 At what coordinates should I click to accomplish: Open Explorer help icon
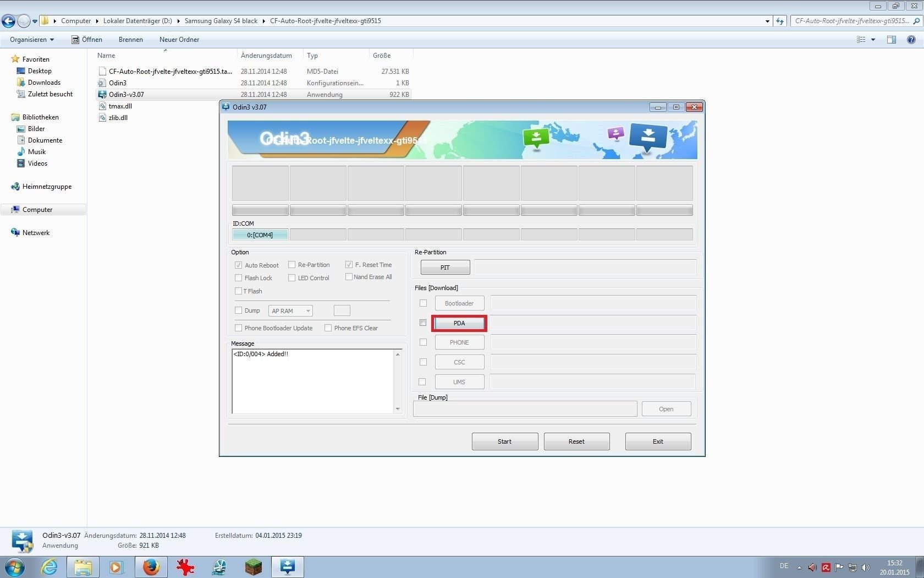tap(911, 40)
